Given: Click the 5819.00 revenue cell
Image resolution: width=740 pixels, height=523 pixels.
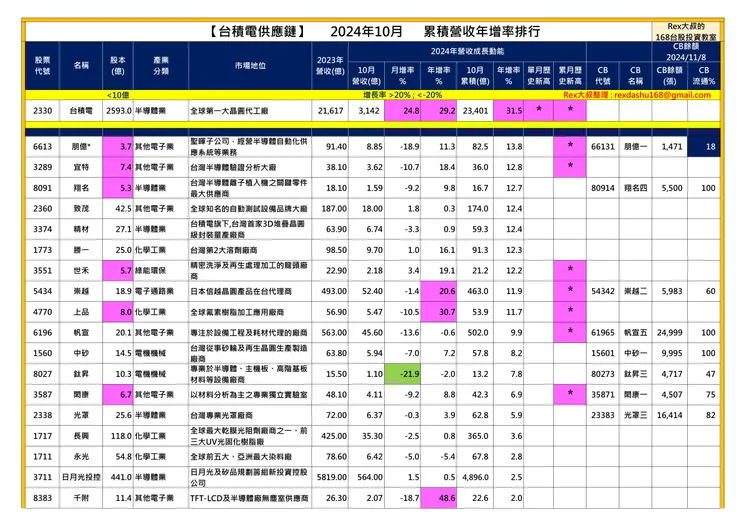Looking at the screenshot, I should coord(330,477).
